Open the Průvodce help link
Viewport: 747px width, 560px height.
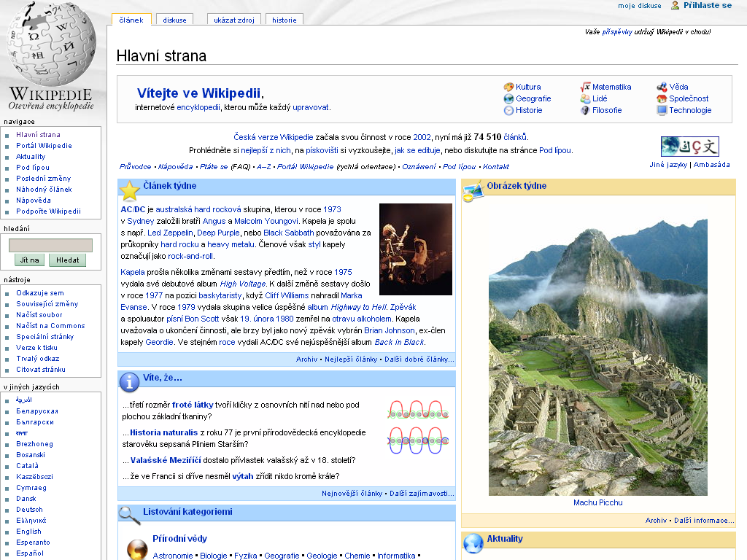135,167
